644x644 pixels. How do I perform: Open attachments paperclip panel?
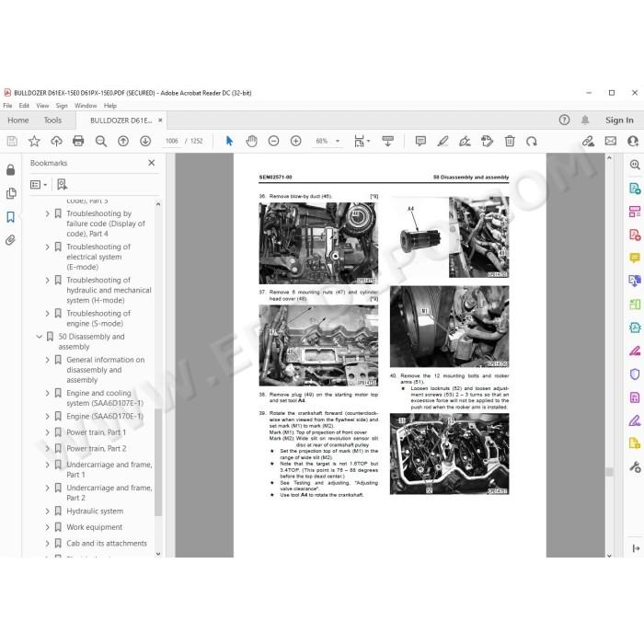click(11, 240)
